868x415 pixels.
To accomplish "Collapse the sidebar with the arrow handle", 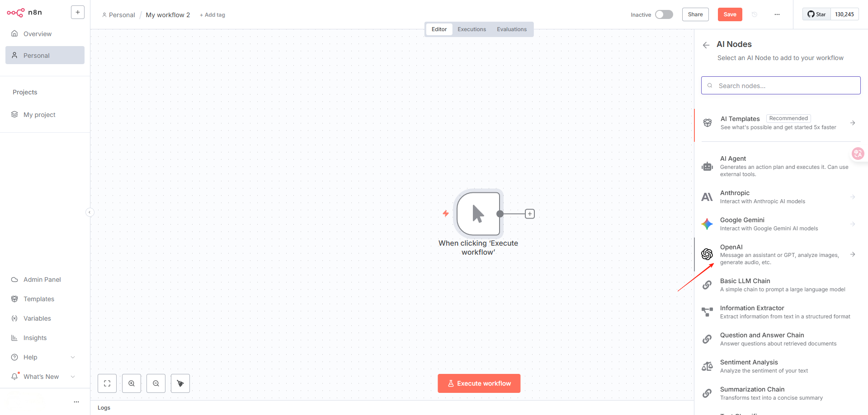I will click(x=90, y=212).
